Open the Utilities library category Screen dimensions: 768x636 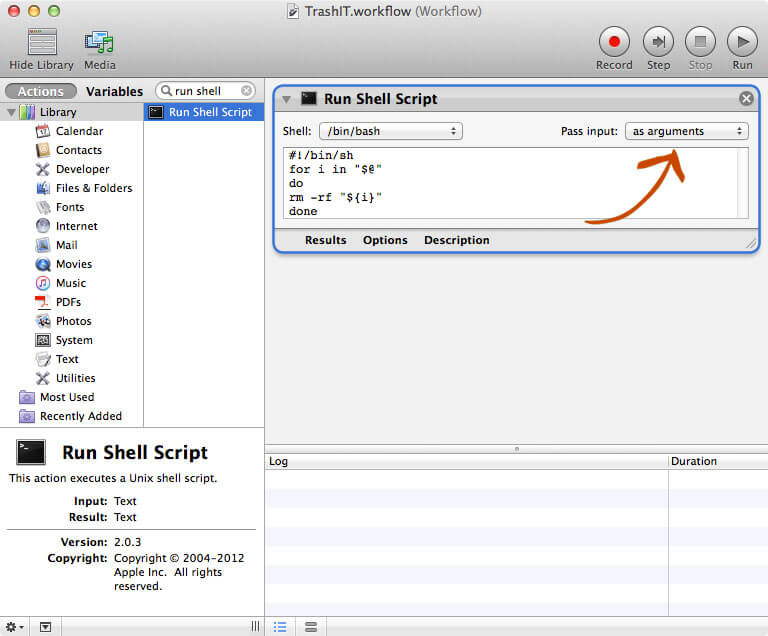coord(76,378)
